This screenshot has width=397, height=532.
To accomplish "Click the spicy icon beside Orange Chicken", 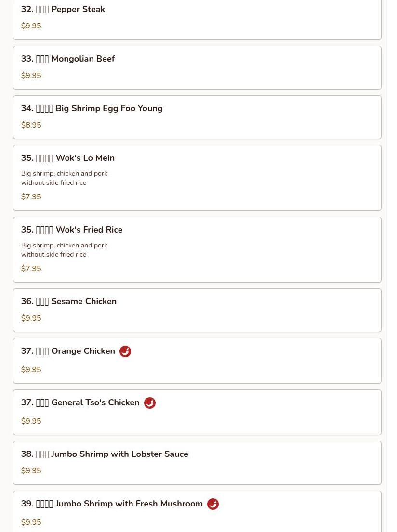I will pos(125,351).
